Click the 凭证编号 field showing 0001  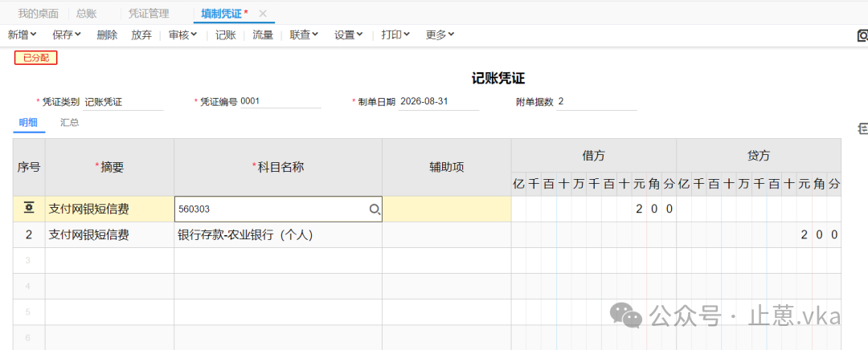(280, 101)
